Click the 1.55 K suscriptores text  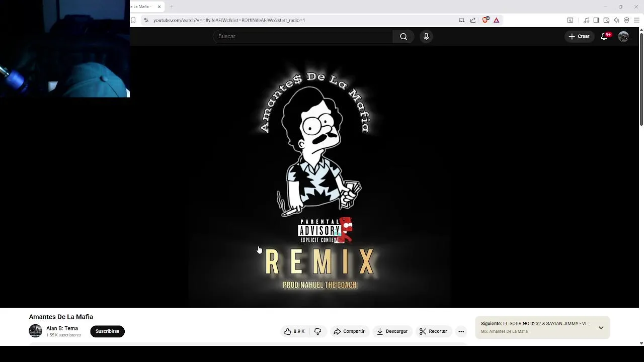[63, 335]
